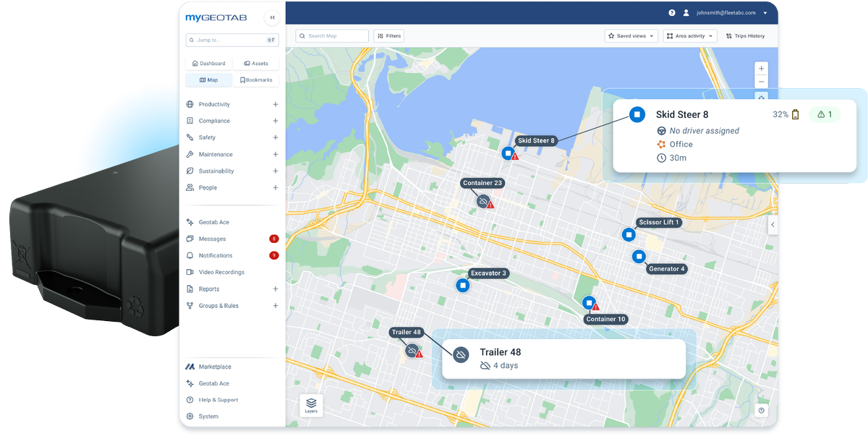The width and height of the screenshot is (868, 436).
Task: Switch to the Dashboard tab
Action: click(x=208, y=64)
